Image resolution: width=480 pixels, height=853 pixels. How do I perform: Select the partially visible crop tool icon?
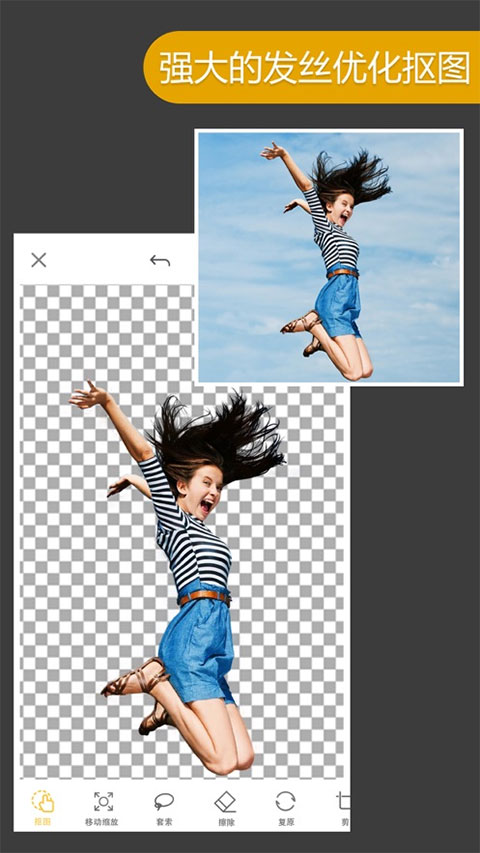343,801
